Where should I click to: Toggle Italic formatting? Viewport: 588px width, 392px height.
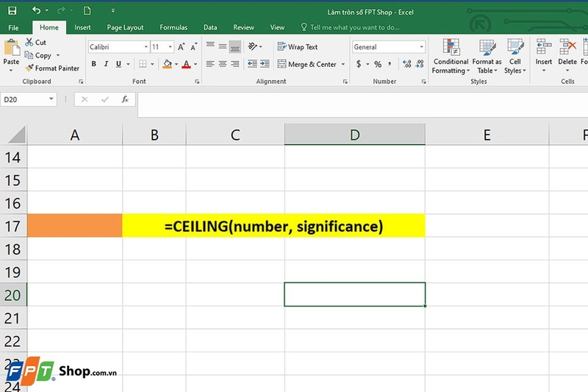106,64
